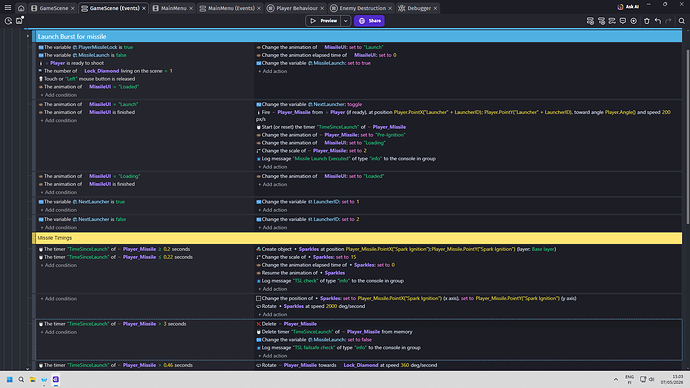Click the events sheet vertical scrollbar
The image size is (690, 388).
click(687, 136)
